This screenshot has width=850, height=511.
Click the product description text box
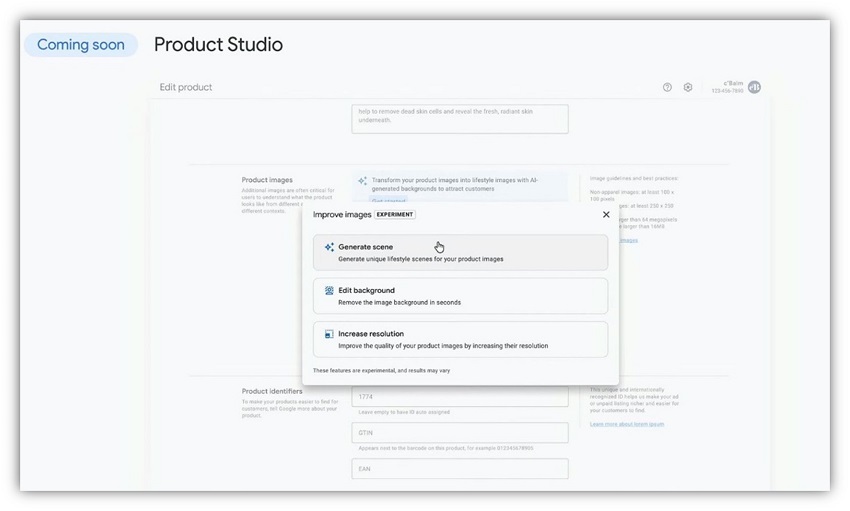click(460, 119)
